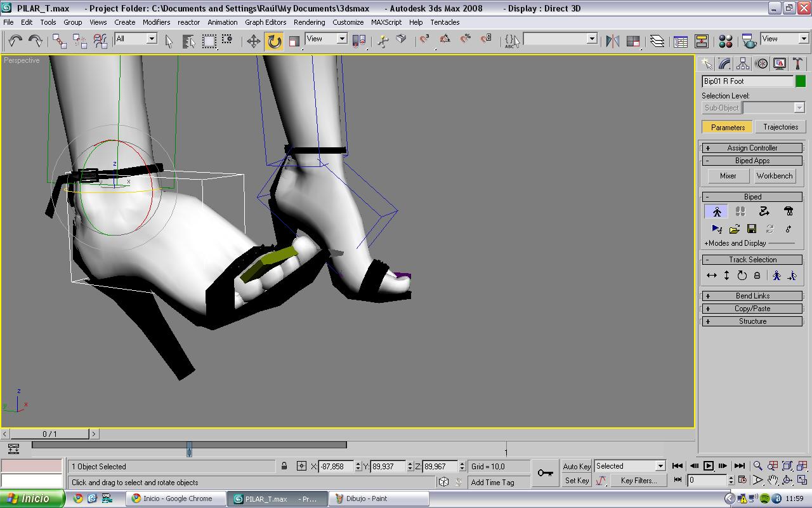The image size is (812, 508).
Task: Toggle the Window/Crossing selection mode
Action: 227,41
